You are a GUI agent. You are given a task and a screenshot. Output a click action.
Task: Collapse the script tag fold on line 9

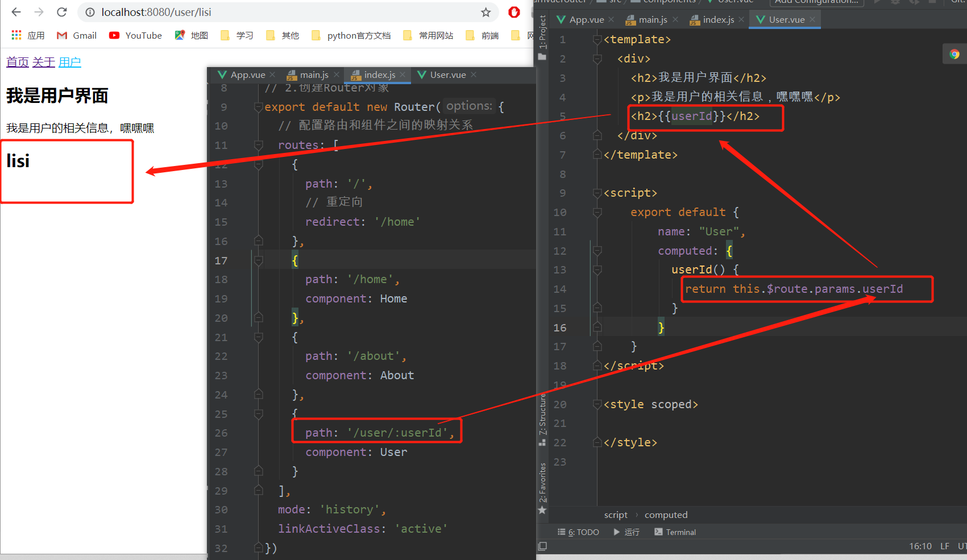point(597,193)
